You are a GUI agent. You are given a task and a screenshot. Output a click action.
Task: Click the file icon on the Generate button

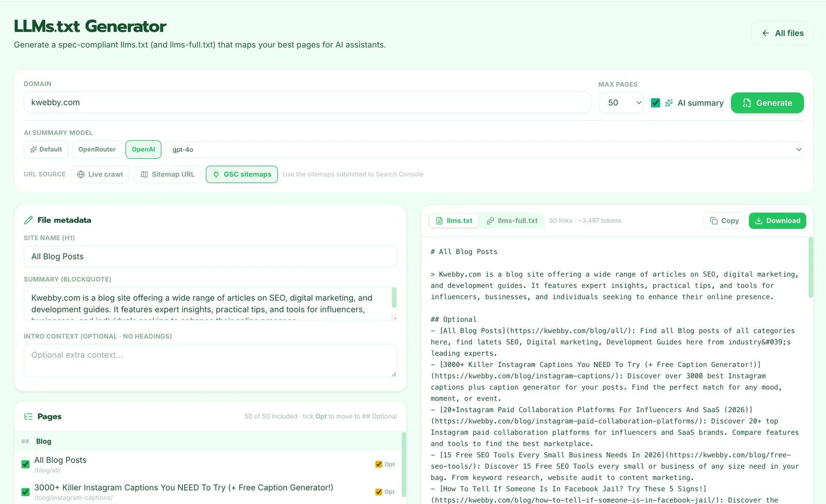tap(746, 103)
